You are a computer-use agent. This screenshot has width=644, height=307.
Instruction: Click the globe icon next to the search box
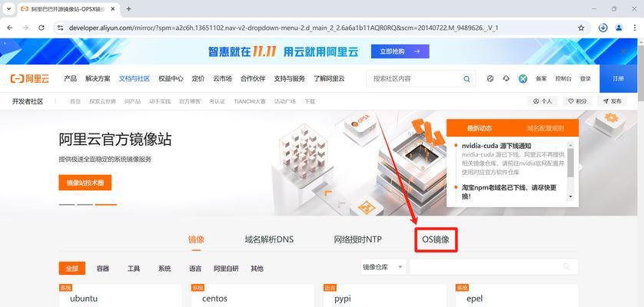490,78
